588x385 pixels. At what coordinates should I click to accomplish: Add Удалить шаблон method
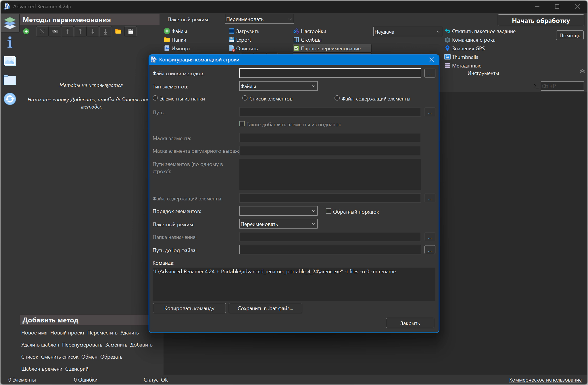point(40,345)
